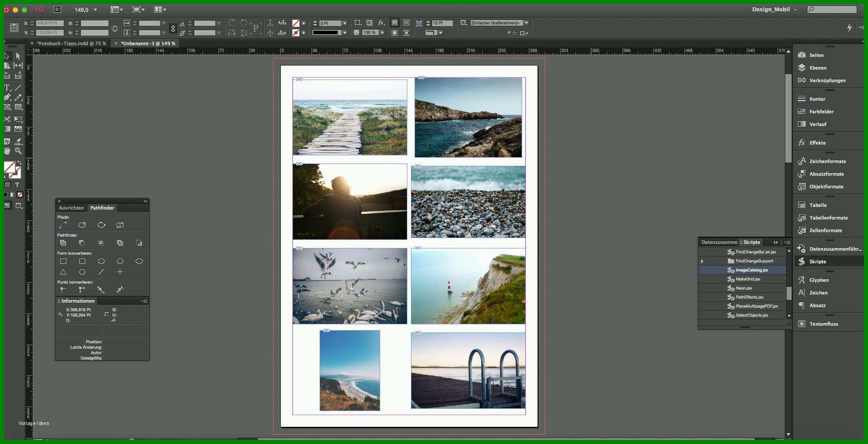
Task: Choose the Rectangle Frame tool
Action: coord(7,107)
